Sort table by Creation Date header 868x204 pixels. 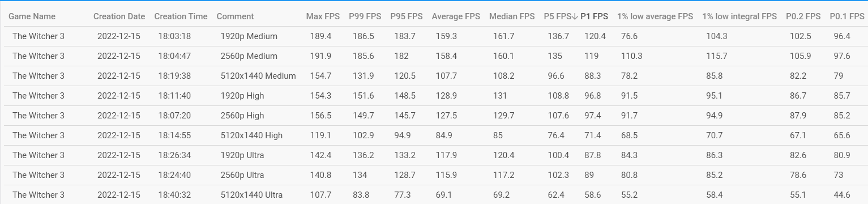tap(119, 16)
